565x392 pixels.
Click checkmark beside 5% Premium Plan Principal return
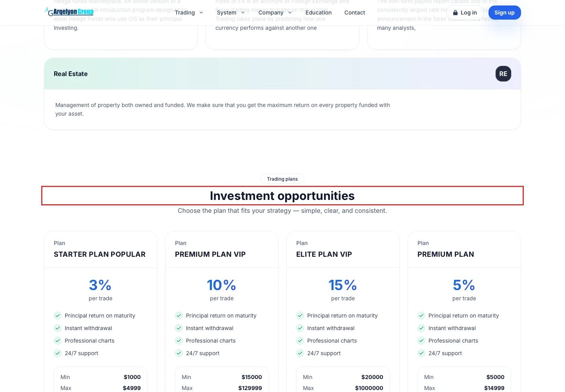(421, 316)
